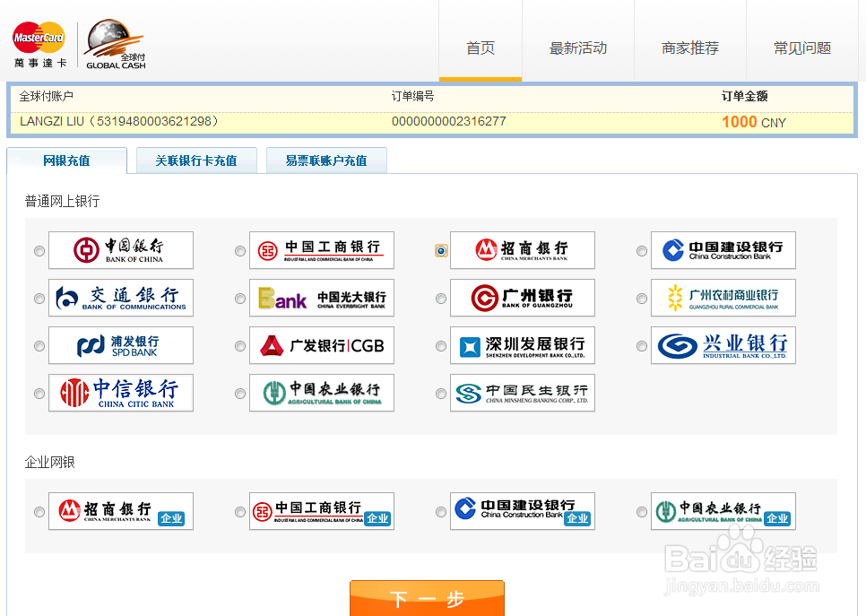
Task: Select the radio button for personal 中国农业银行
Action: click(x=239, y=394)
